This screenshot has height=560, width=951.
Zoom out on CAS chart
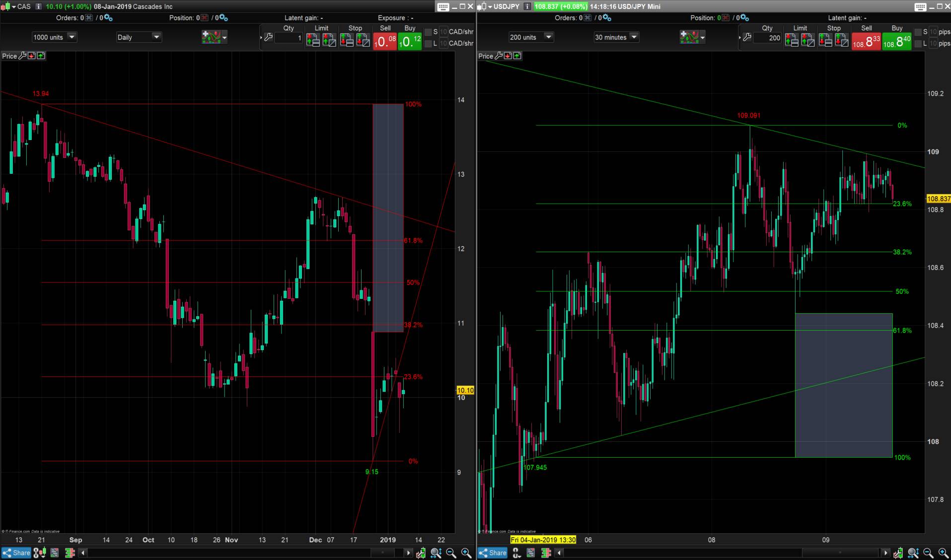(x=451, y=553)
